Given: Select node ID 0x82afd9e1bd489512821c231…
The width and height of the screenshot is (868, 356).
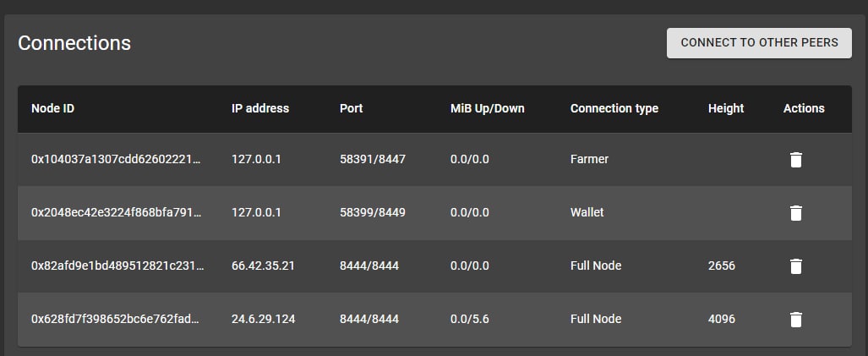Looking at the screenshot, I should pyautogui.click(x=117, y=266).
